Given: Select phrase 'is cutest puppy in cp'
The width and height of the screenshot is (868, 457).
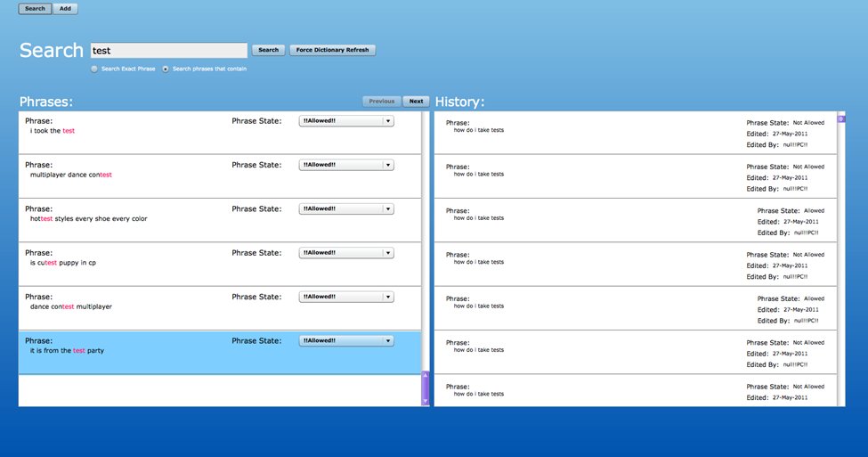Looking at the screenshot, I should click(220, 265).
